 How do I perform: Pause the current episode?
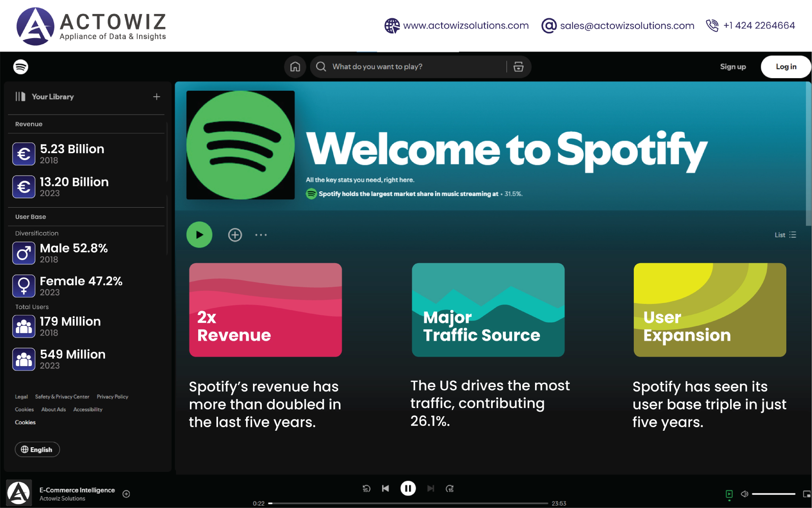point(408,488)
